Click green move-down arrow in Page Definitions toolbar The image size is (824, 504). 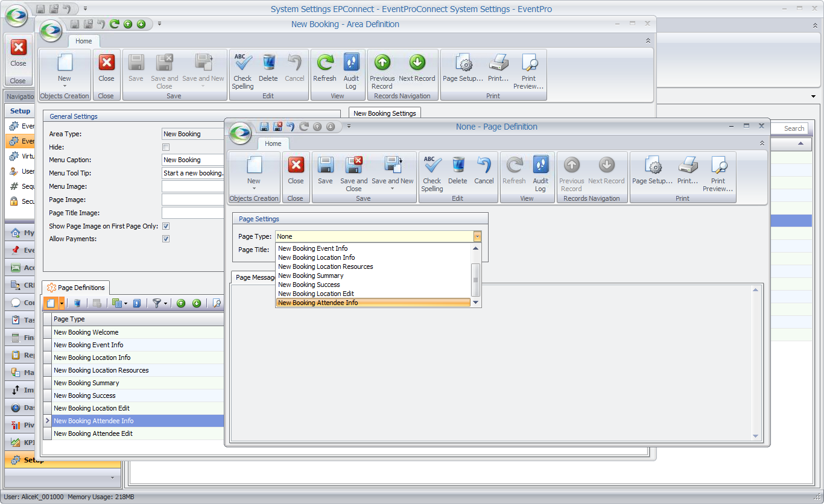(197, 303)
